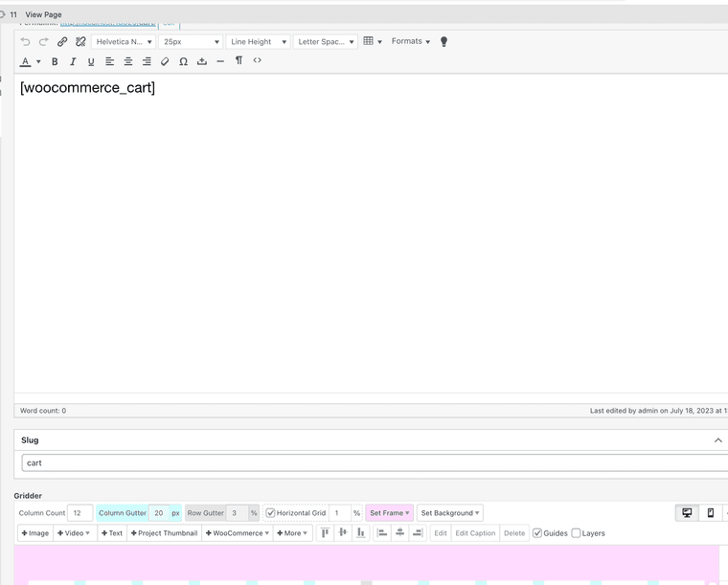Open the Formats menu
728x585 pixels.
(x=410, y=41)
